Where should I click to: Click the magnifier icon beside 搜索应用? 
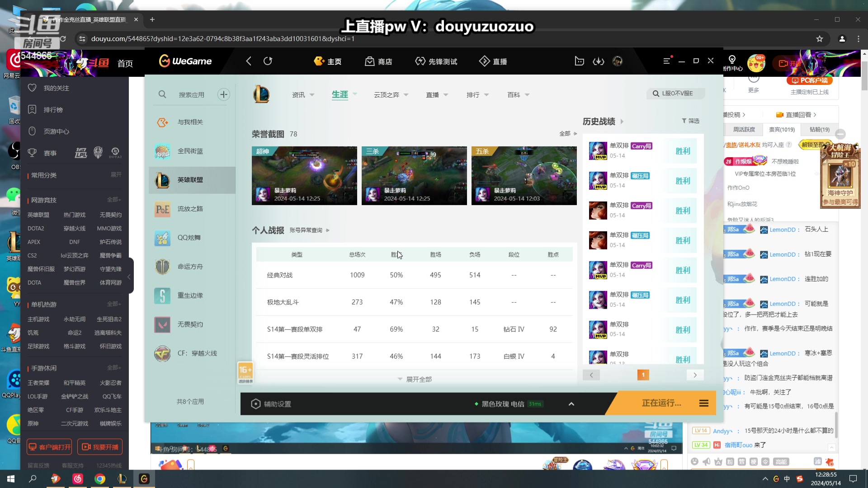[x=162, y=94]
